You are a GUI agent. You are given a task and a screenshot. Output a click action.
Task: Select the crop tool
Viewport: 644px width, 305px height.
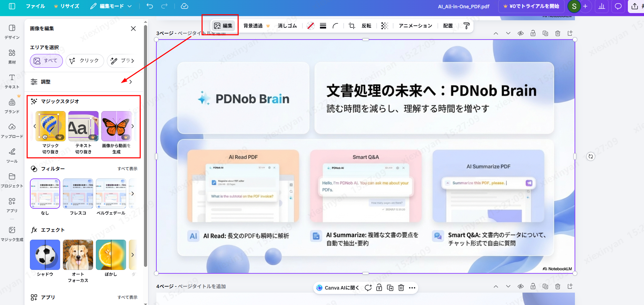pos(352,26)
